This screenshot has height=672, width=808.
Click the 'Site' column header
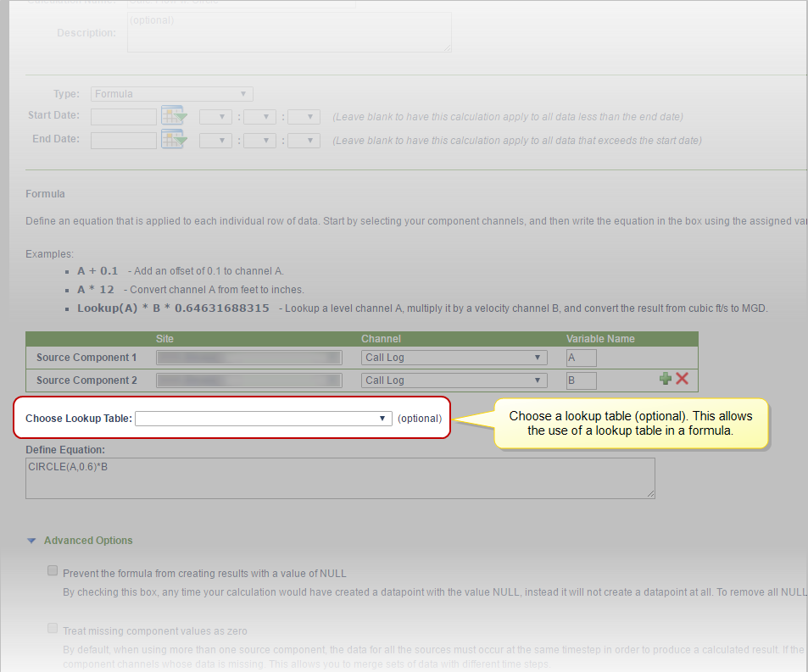click(164, 339)
